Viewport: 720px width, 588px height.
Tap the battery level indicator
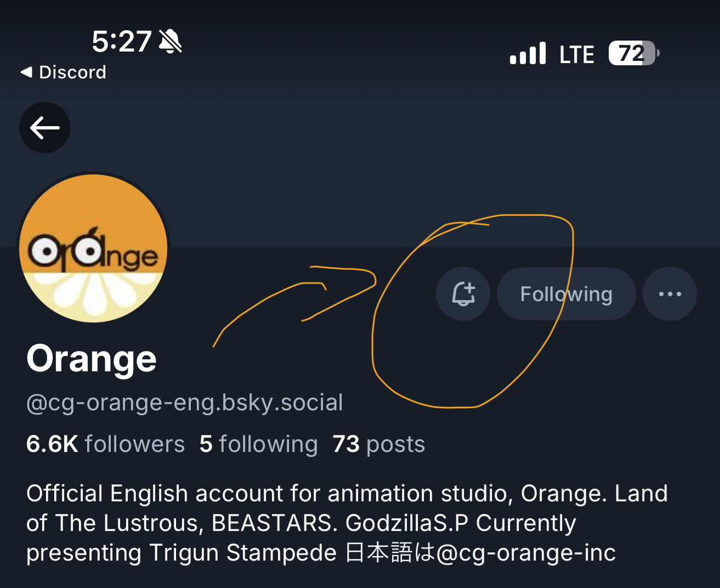pos(633,54)
